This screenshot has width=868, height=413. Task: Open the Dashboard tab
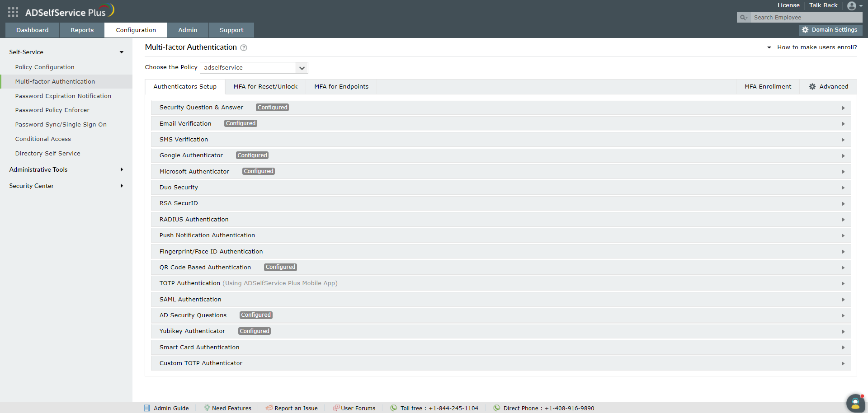point(32,30)
